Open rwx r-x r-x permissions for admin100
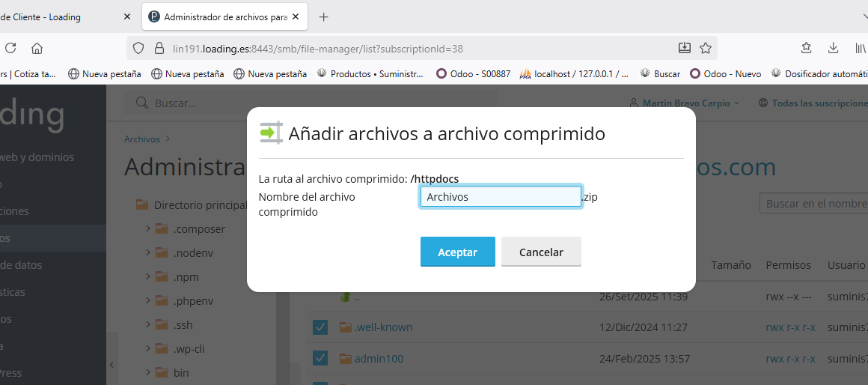 click(x=790, y=359)
